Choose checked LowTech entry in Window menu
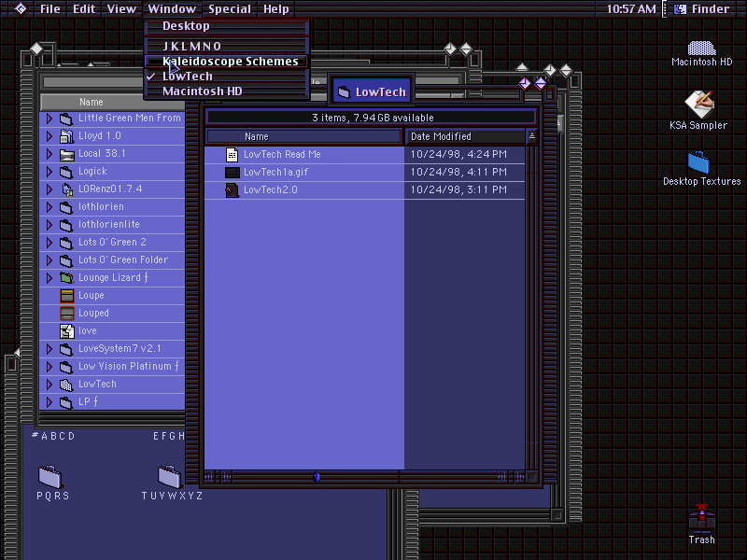Viewport: 747px width, 560px height. pos(227,77)
